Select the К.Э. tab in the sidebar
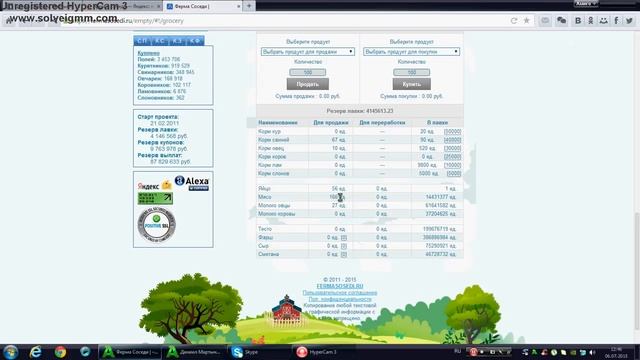 (x=177, y=41)
